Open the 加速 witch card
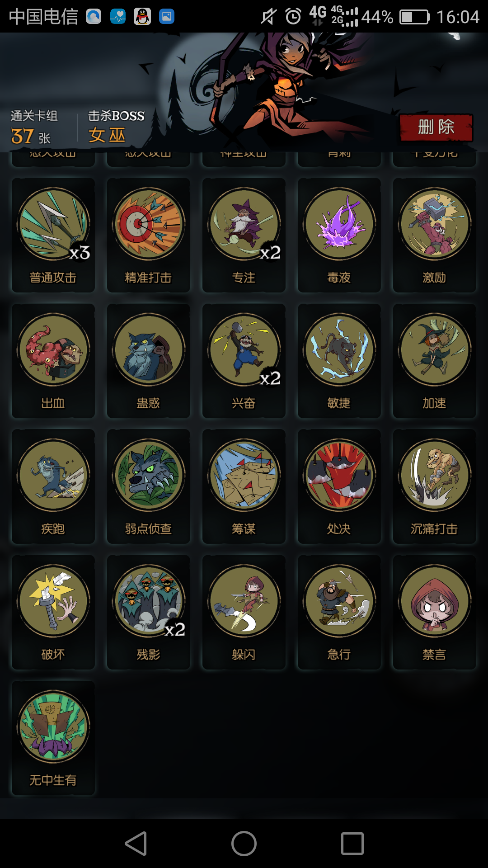The width and height of the screenshot is (488, 868). [435, 361]
